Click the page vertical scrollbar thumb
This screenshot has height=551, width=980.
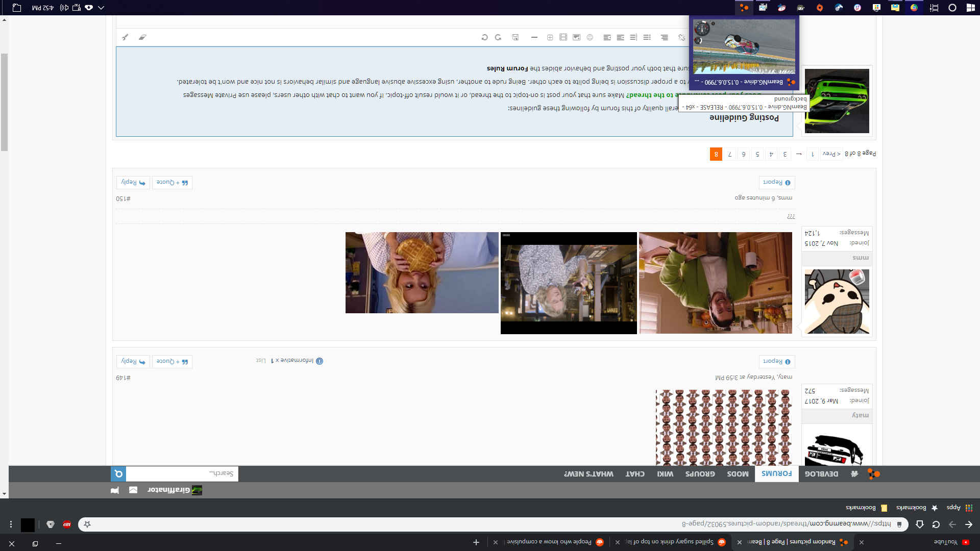pyautogui.click(x=4, y=102)
